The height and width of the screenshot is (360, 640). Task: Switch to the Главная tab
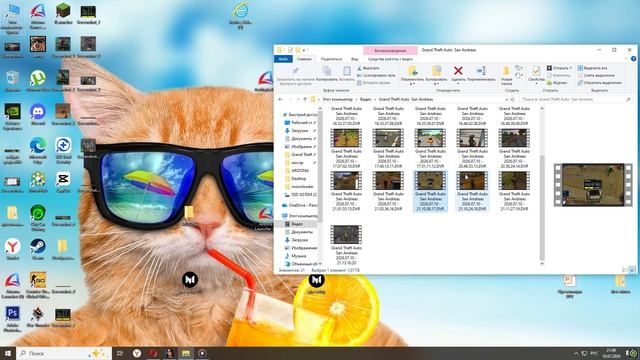click(x=304, y=59)
